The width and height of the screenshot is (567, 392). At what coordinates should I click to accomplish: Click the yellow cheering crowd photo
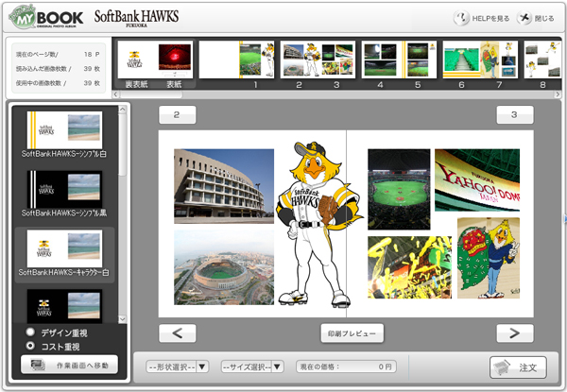(409, 267)
